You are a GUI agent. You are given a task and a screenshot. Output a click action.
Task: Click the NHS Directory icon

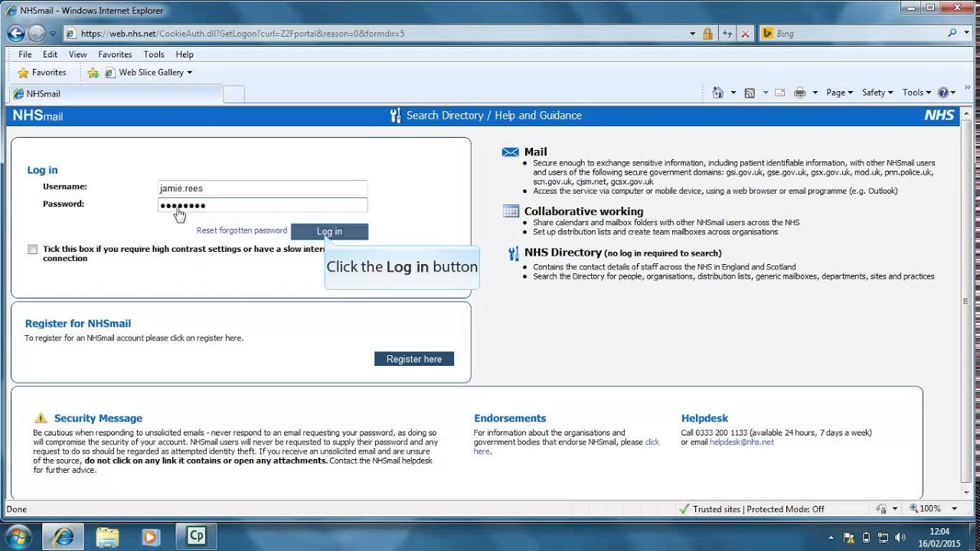[513, 253]
